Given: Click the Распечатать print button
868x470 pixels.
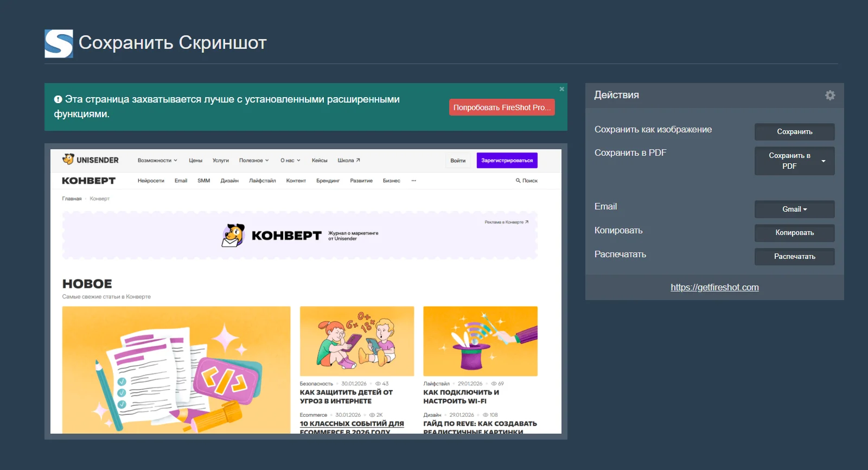Looking at the screenshot, I should [794, 257].
